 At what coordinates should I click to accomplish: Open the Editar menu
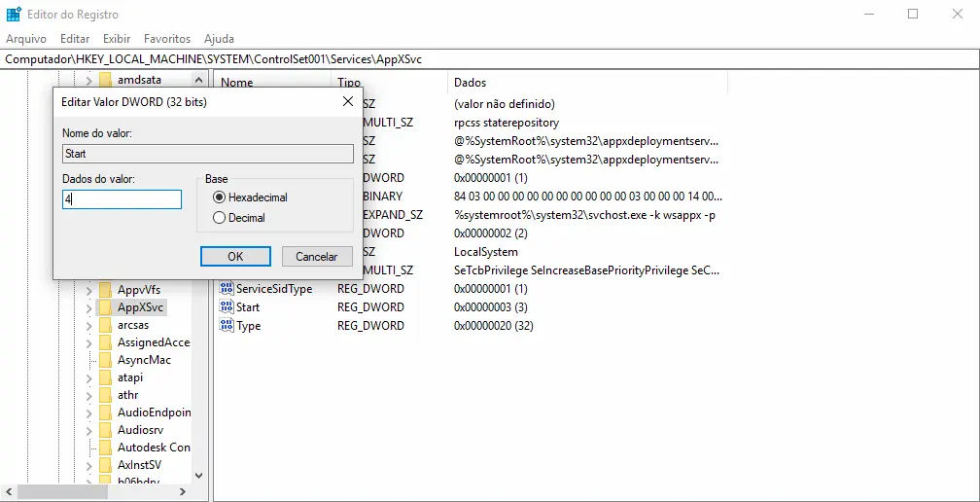click(75, 39)
